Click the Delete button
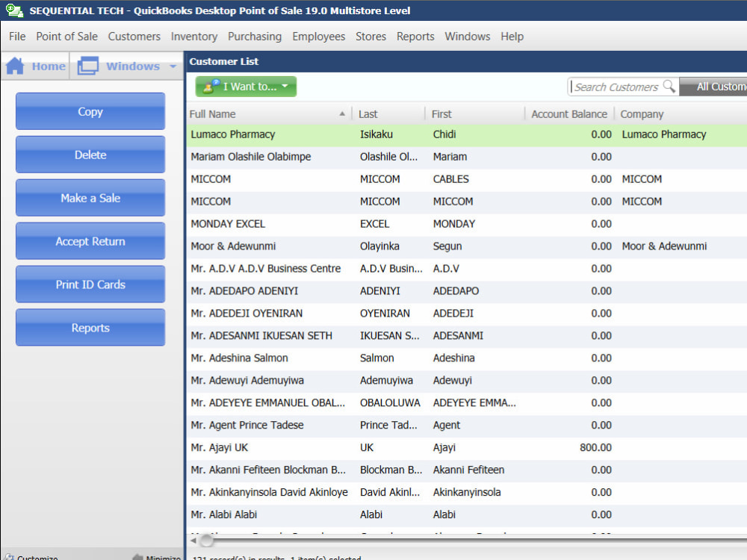 point(90,155)
